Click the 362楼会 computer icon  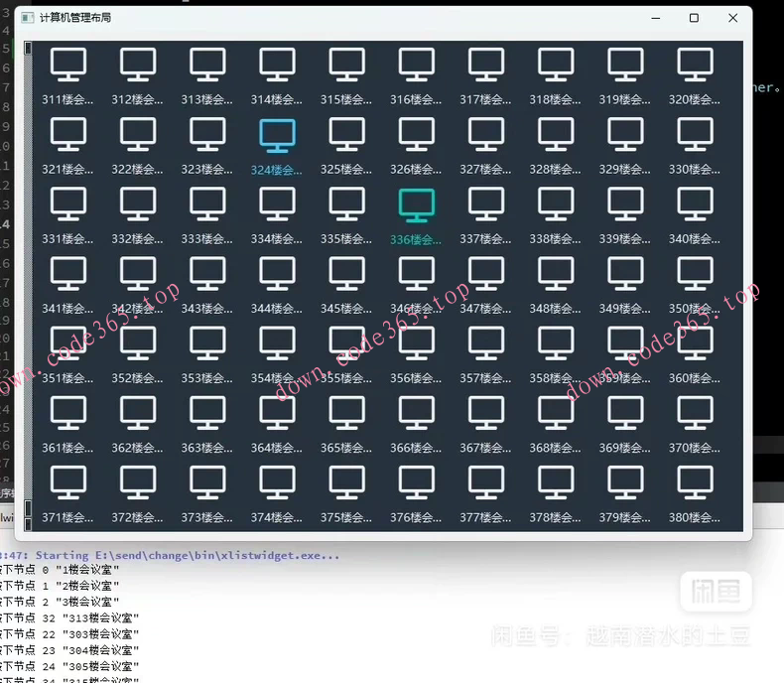coord(138,413)
